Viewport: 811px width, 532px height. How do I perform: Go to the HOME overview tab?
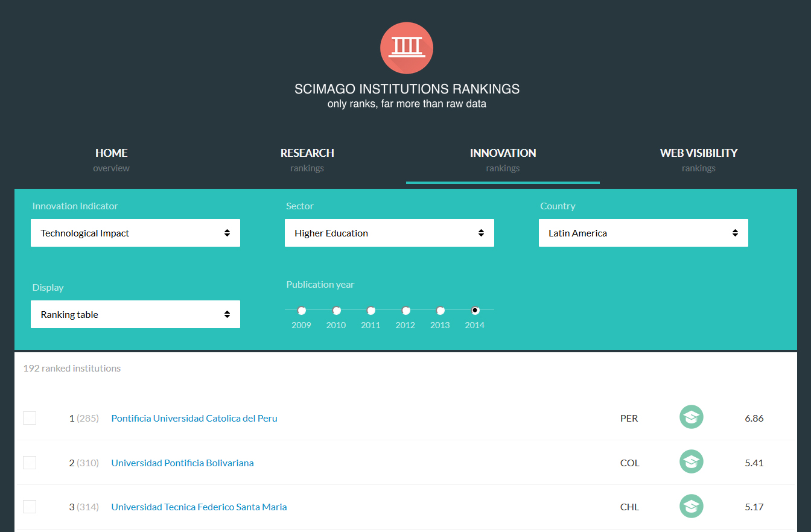112,160
